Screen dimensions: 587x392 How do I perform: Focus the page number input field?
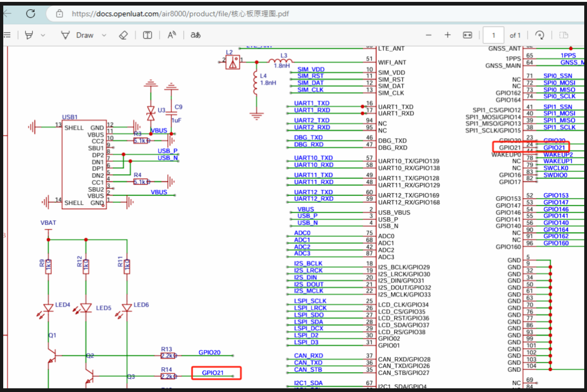pos(494,35)
